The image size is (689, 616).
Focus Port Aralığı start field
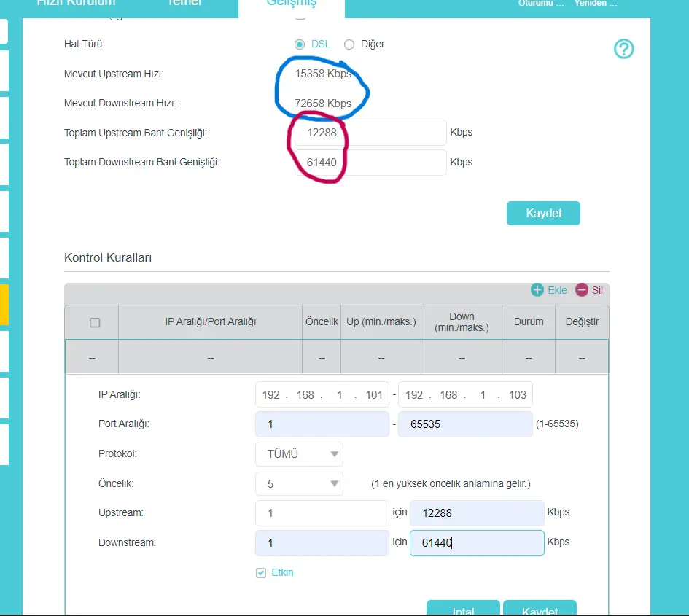tap(322, 424)
